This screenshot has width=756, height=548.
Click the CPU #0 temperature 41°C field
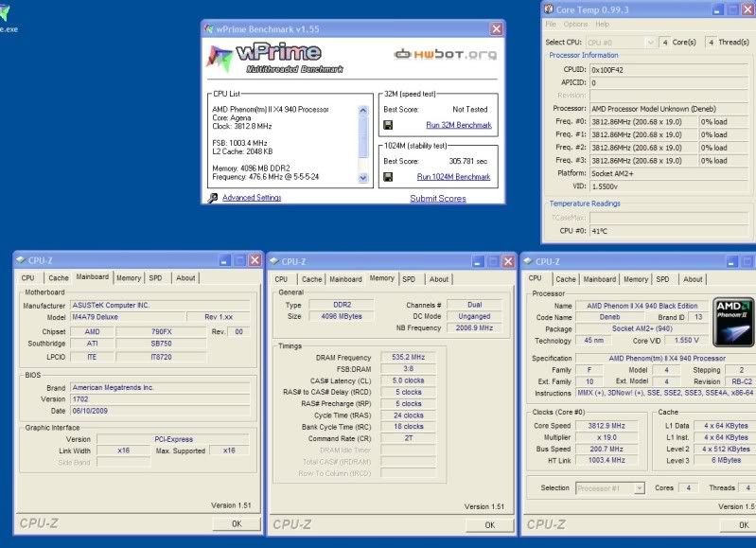[669, 231]
